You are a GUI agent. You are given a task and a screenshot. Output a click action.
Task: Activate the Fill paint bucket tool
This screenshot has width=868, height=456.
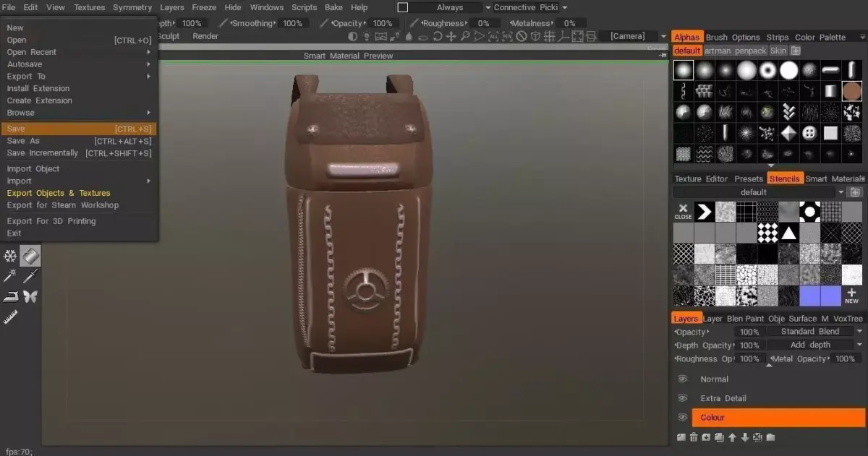point(30,256)
